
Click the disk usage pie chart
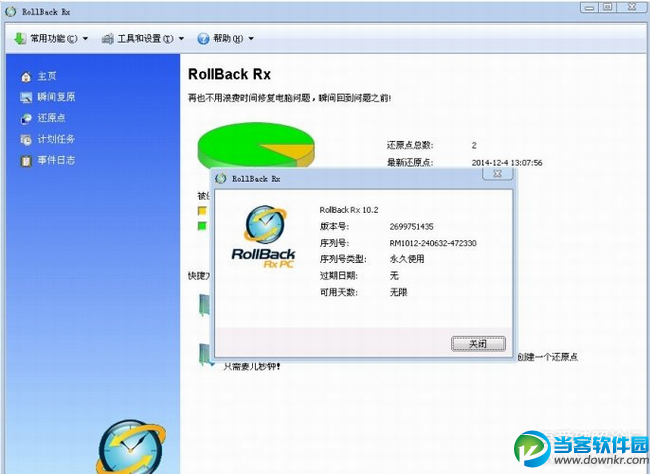pyautogui.click(x=256, y=145)
